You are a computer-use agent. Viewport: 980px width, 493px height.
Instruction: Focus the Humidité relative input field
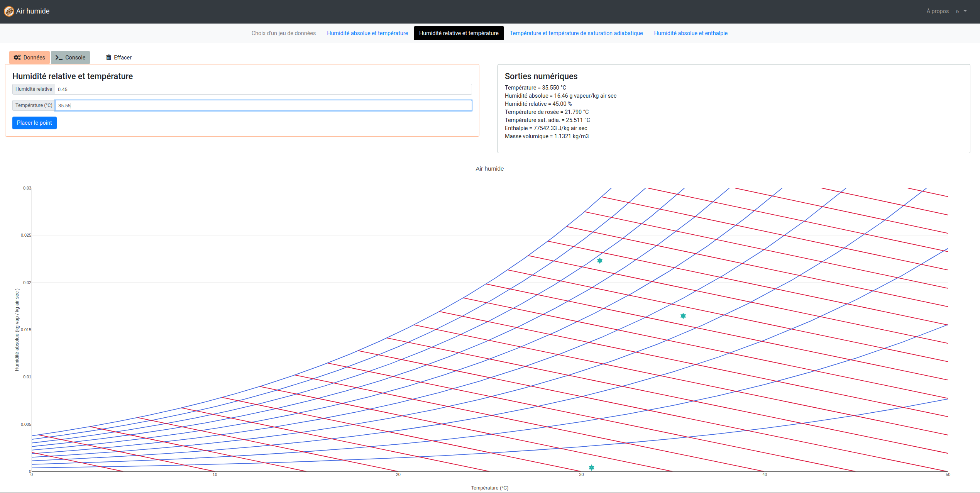(x=263, y=89)
